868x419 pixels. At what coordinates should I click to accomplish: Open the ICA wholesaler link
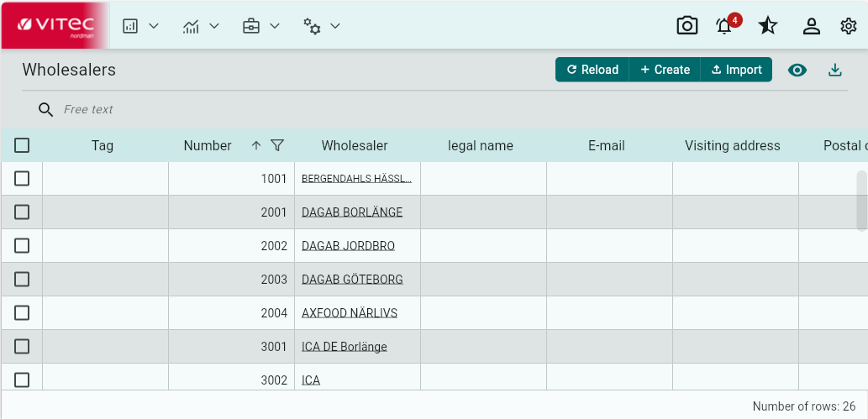coord(311,380)
